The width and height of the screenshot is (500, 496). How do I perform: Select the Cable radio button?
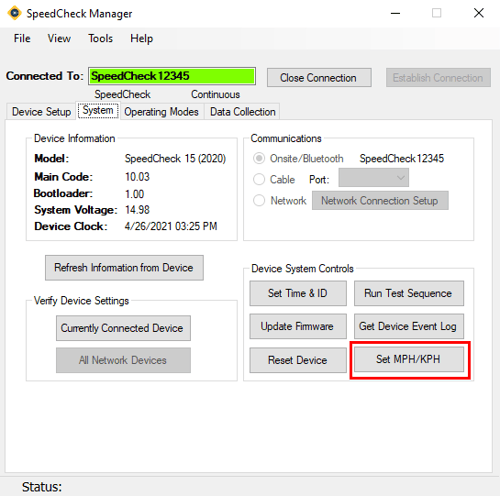pos(259,179)
